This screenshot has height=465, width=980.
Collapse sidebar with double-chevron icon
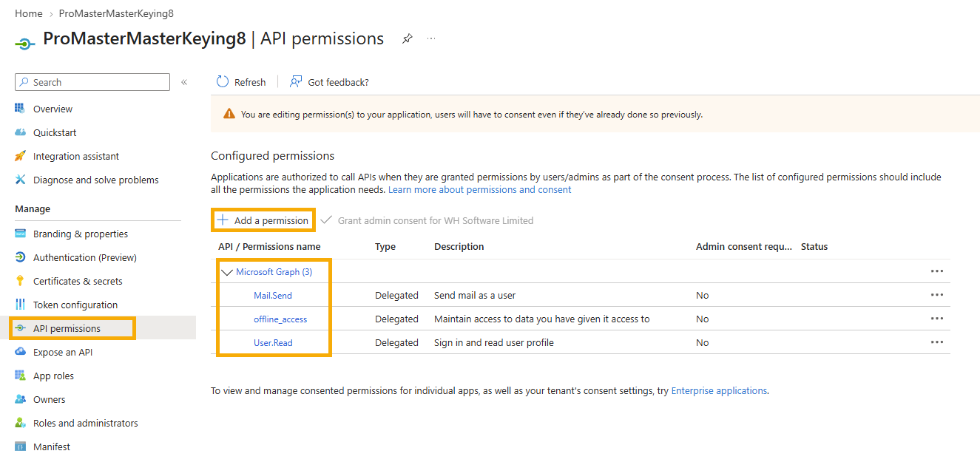(184, 82)
